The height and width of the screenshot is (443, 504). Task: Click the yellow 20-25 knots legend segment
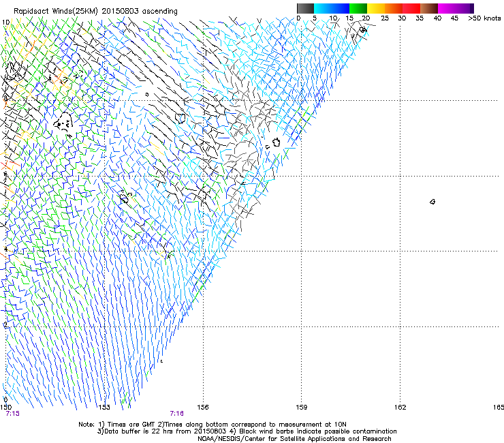coord(376,8)
